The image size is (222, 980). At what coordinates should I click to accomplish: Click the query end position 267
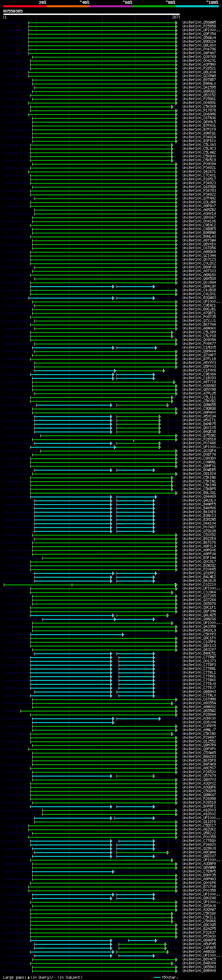[175, 17]
